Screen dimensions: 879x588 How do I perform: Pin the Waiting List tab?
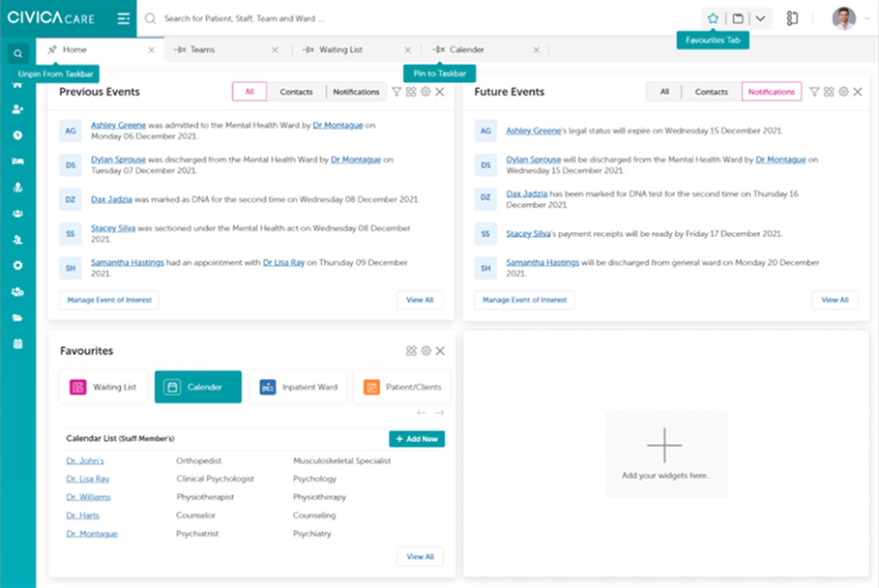tap(308, 49)
